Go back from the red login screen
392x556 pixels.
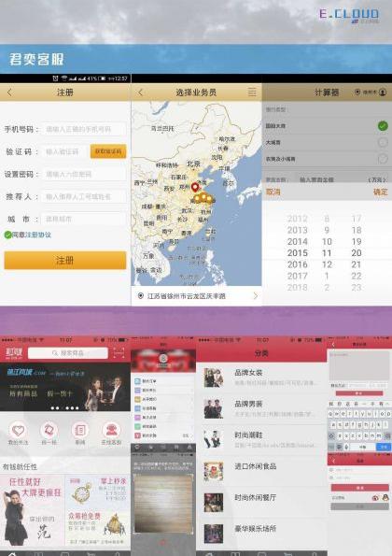tap(333, 461)
